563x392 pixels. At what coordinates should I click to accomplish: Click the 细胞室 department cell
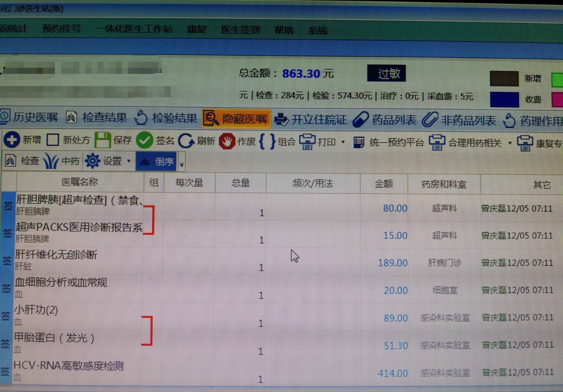[445, 290]
